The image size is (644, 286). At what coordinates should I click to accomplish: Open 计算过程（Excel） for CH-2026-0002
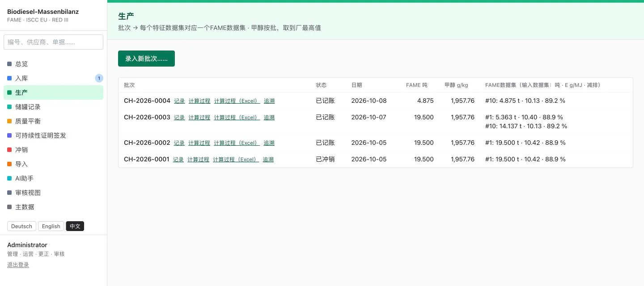(x=237, y=143)
